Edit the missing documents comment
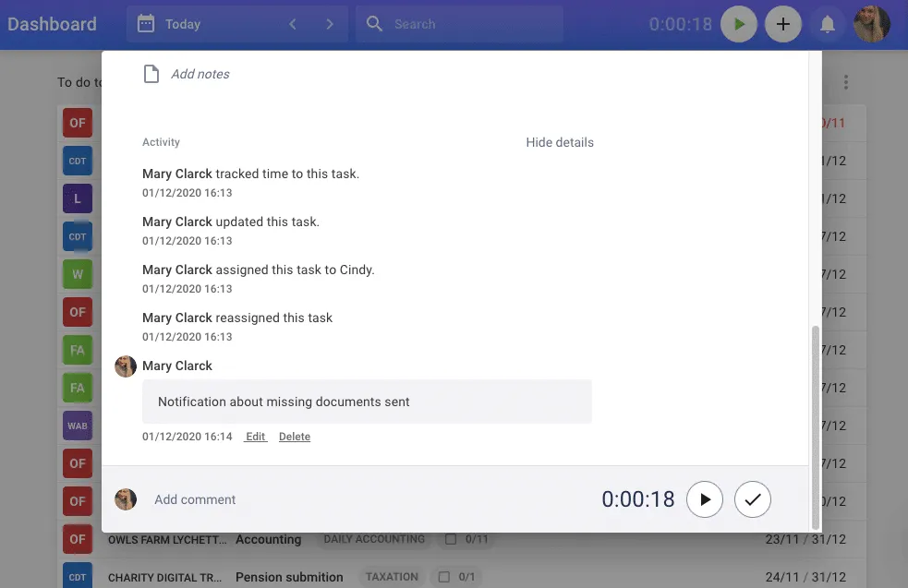The width and height of the screenshot is (908, 588). [x=255, y=437]
